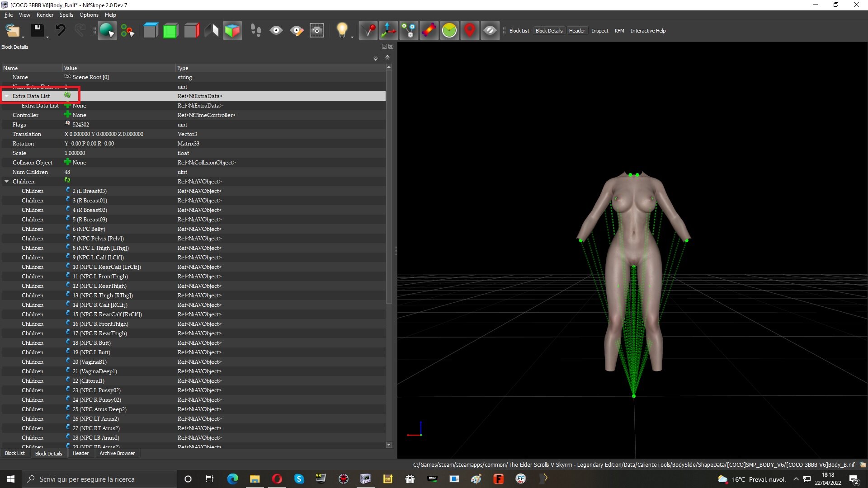
Task: Click the walk mode footprints icon
Action: [x=256, y=31]
